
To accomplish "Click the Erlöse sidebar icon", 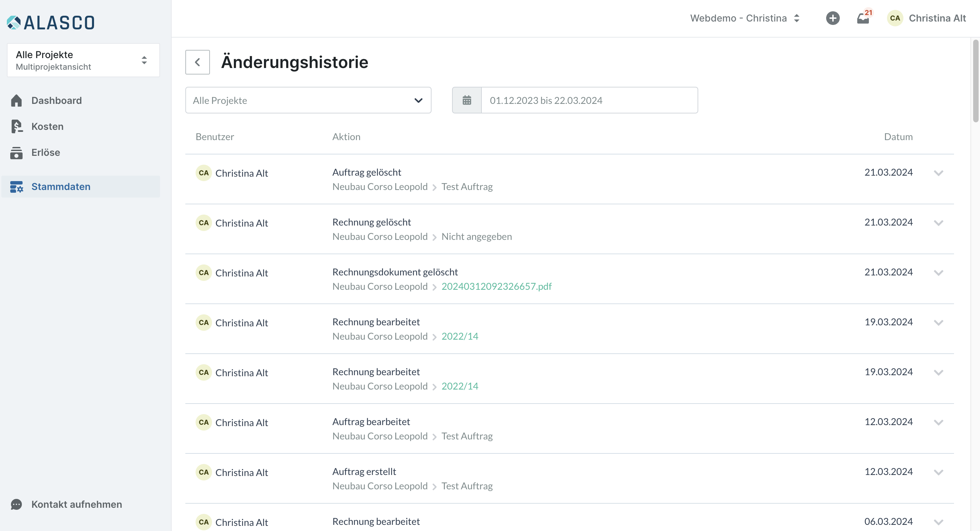I will (x=16, y=152).
